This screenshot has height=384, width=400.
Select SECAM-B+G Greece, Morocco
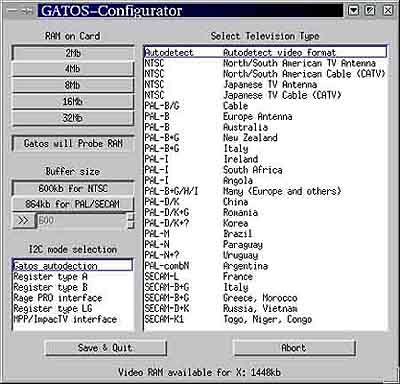[x=266, y=298]
